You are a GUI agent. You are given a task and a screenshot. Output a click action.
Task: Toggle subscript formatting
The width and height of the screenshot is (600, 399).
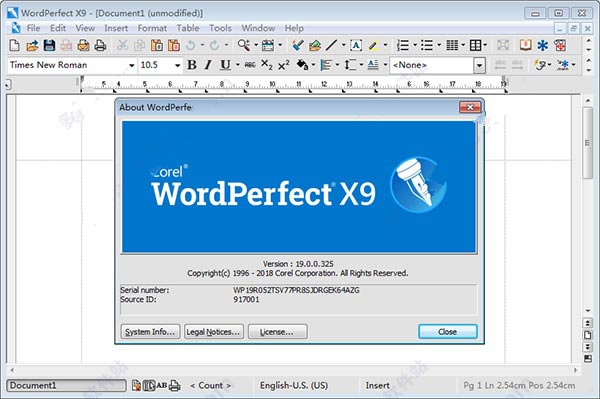(267, 65)
